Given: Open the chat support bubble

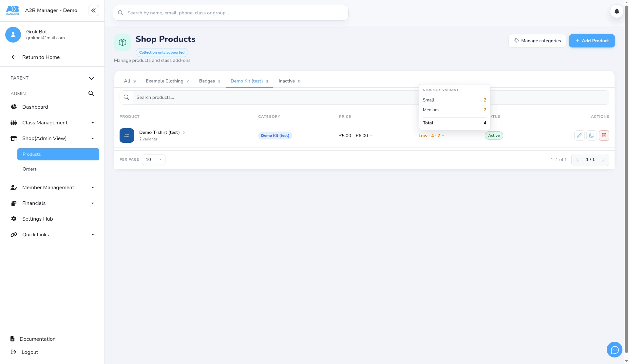Looking at the screenshot, I should 614,350.
